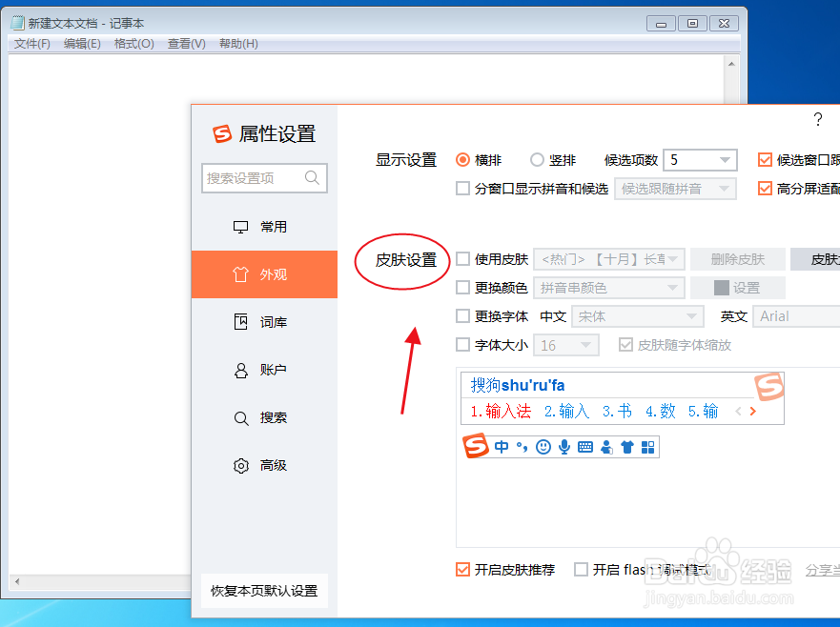Click the user account icon on status bar

pyautogui.click(x=606, y=447)
